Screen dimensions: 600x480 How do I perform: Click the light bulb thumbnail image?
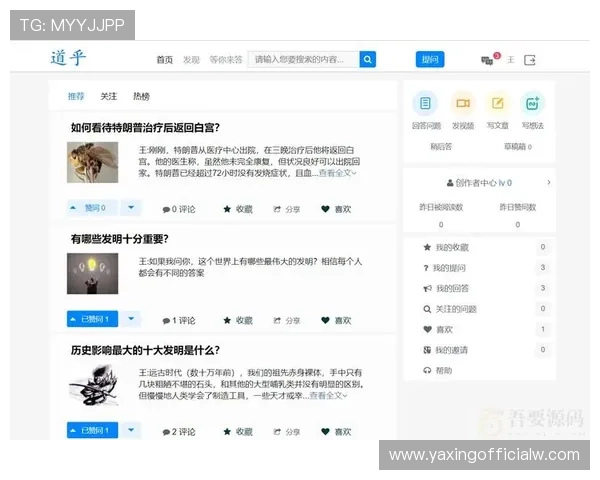[x=93, y=274]
